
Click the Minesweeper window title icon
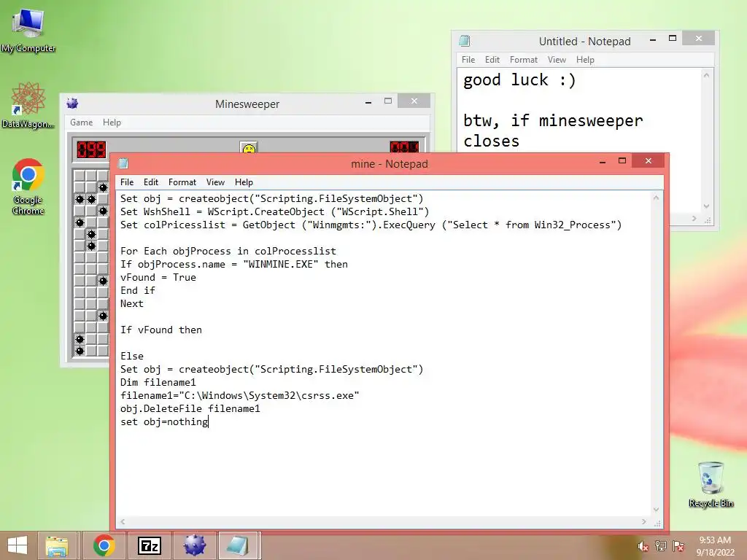(72, 104)
